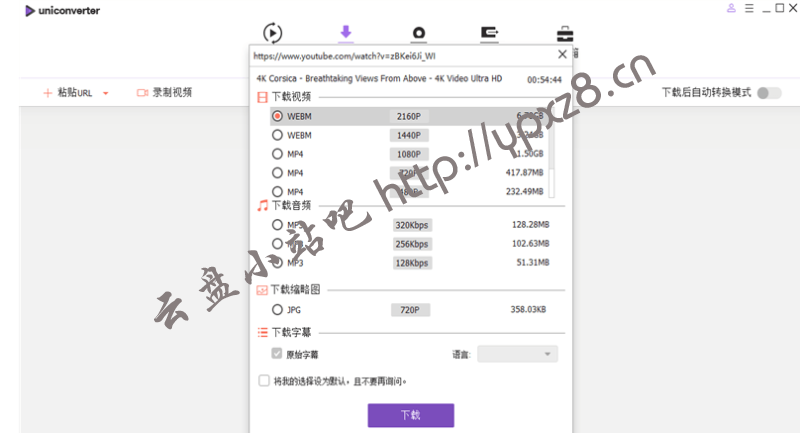Click the 358.03KB thumbnail size
Viewport: 800px width, 433px height.
pos(528,309)
